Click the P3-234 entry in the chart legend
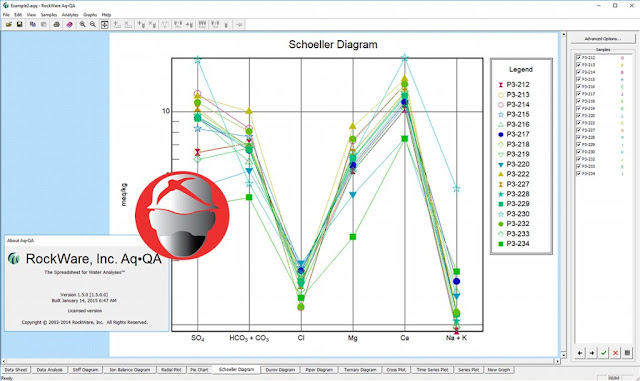The width and height of the screenshot is (640, 381). pyautogui.click(x=513, y=244)
